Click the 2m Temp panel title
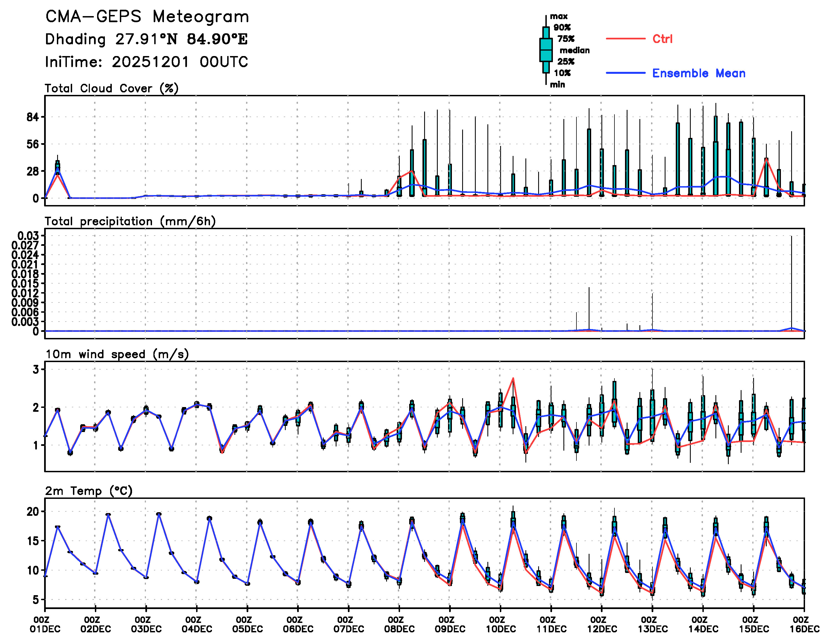The width and height of the screenshot is (830, 644). [x=88, y=491]
